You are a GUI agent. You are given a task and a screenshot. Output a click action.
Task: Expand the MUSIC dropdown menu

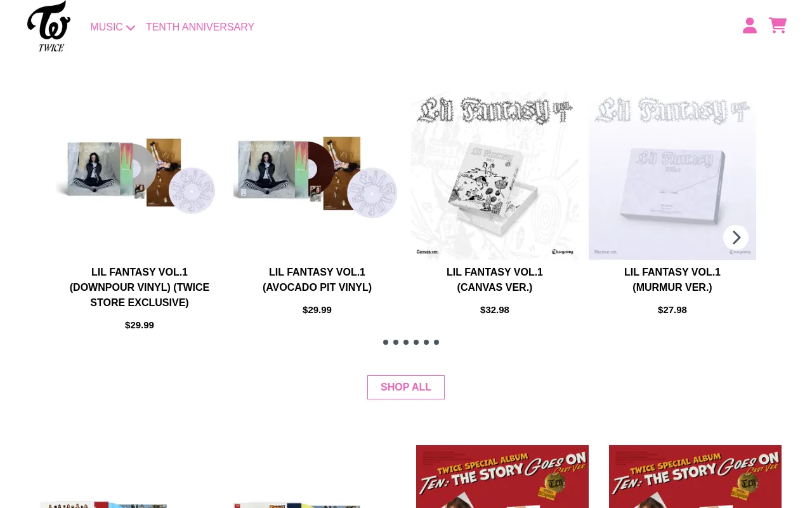point(112,27)
